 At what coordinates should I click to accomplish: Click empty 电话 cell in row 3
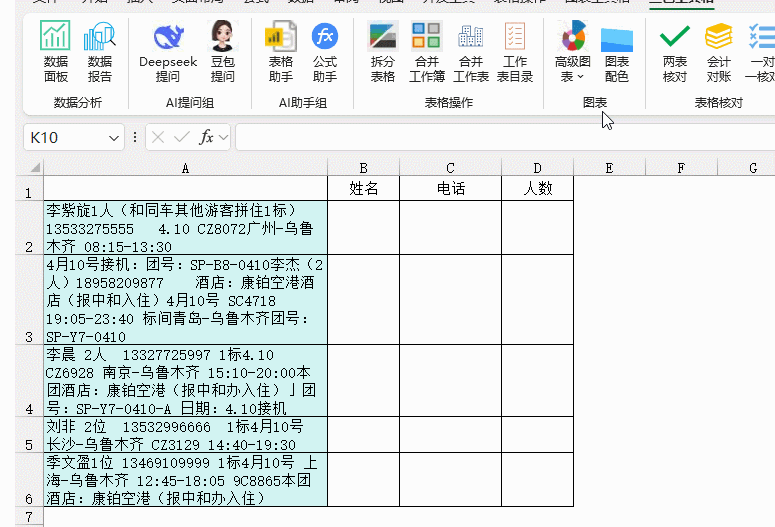[x=450, y=300]
